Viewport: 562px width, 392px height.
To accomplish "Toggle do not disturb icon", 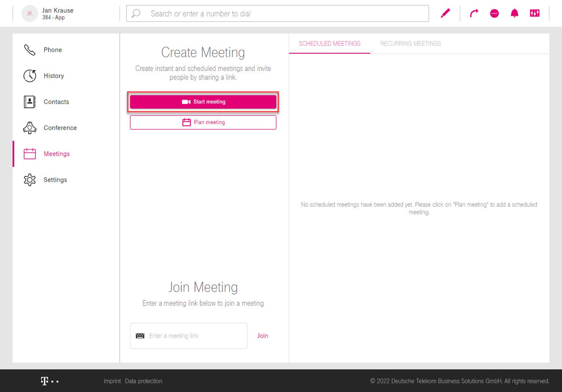I will click(494, 13).
